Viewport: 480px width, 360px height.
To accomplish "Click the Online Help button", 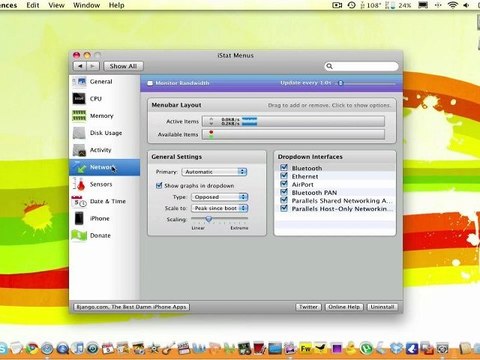I will pos(344,307).
